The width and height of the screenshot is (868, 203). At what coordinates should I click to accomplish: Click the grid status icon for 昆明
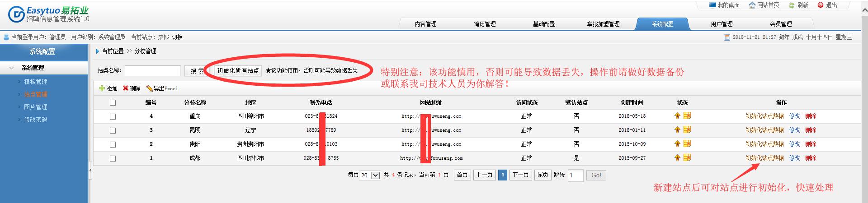(x=687, y=130)
